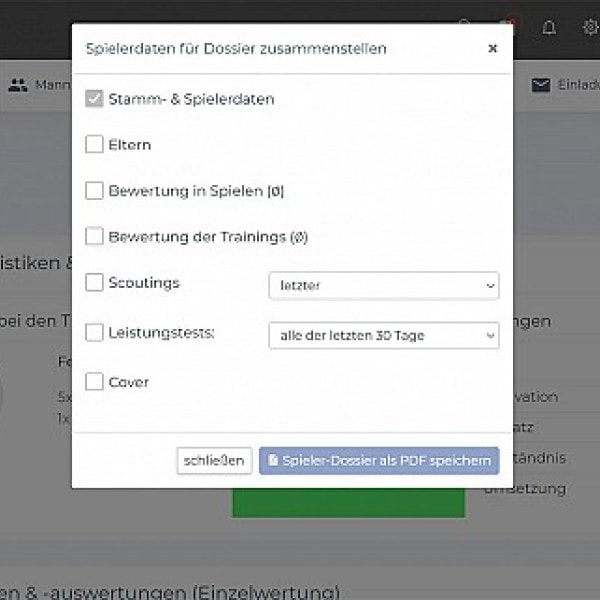Viewport: 600px width, 600px height.
Task: Open the settings gear icon
Action: coord(591,28)
